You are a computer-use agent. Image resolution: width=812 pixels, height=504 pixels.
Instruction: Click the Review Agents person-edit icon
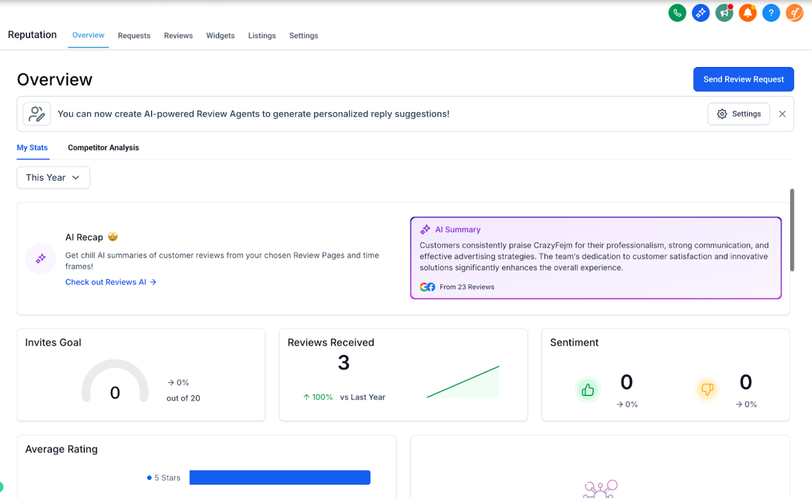pyautogui.click(x=37, y=114)
